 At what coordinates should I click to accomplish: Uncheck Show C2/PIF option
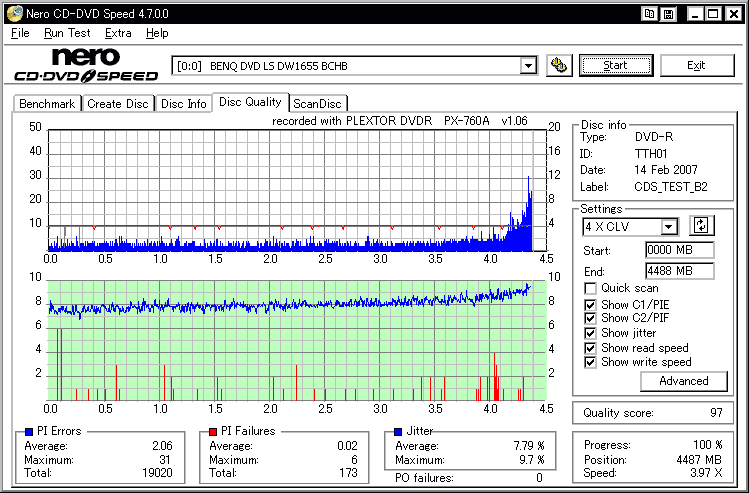[590, 318]
